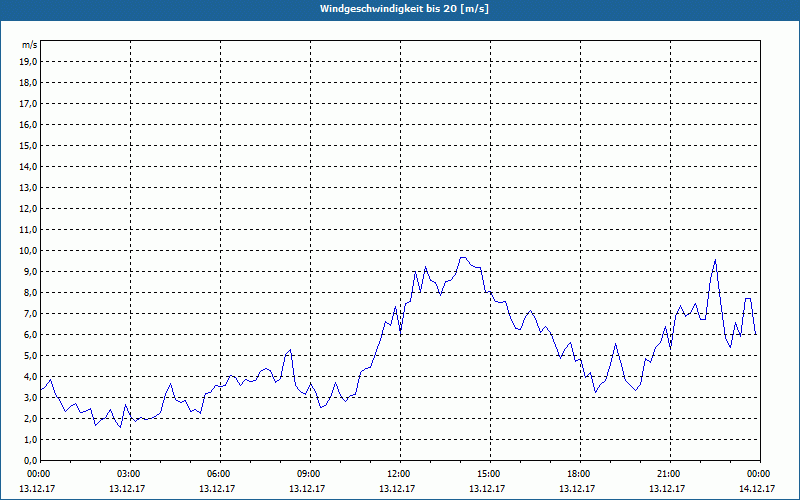Click the 12,0 y-axis label
Image resolution: width=800 pixels, height=500 pixels.
tap(28, 209)
